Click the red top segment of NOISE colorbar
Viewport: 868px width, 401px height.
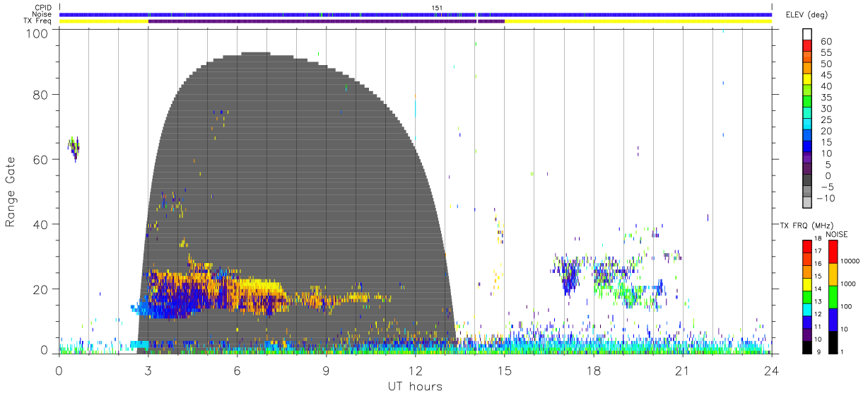point(833,252)
